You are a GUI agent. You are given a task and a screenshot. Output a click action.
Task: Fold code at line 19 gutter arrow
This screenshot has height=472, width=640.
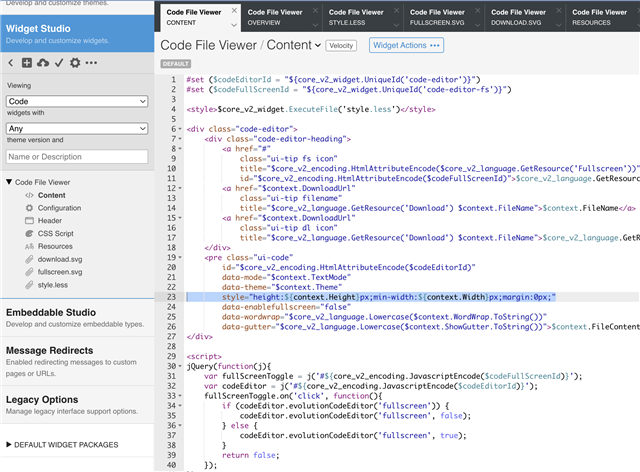click(x=180, y=258)
